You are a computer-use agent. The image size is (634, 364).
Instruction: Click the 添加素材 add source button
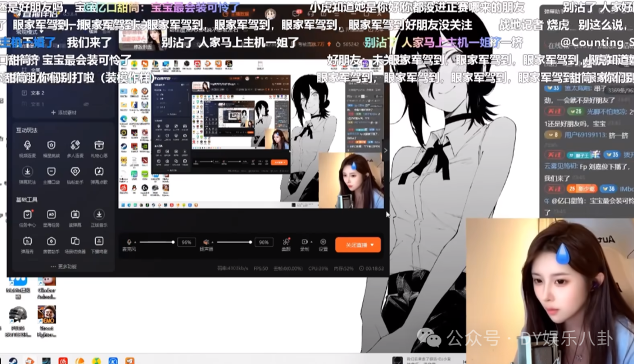coord(64,113)
